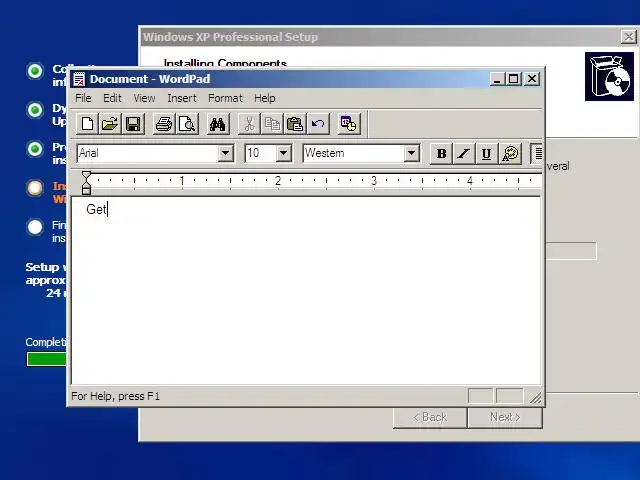The image size is (640, 480).
Task: Open the Help menu
Action: [264, 98]
